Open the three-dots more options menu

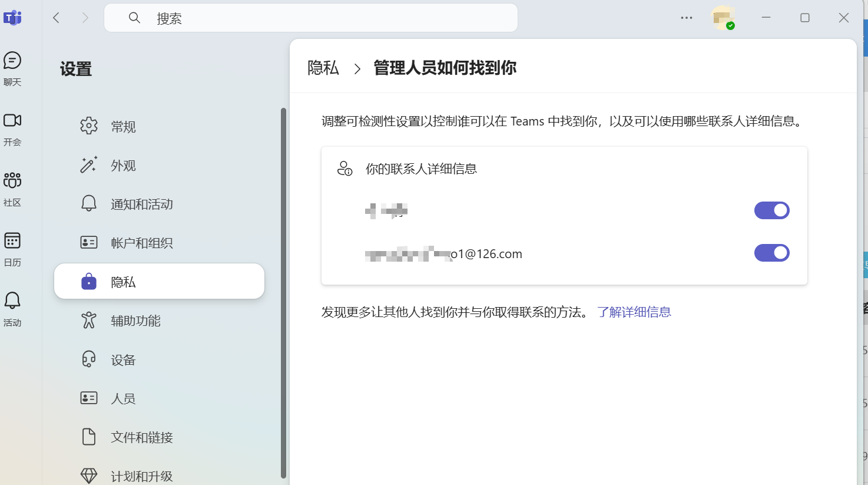[x=687, y=18]
